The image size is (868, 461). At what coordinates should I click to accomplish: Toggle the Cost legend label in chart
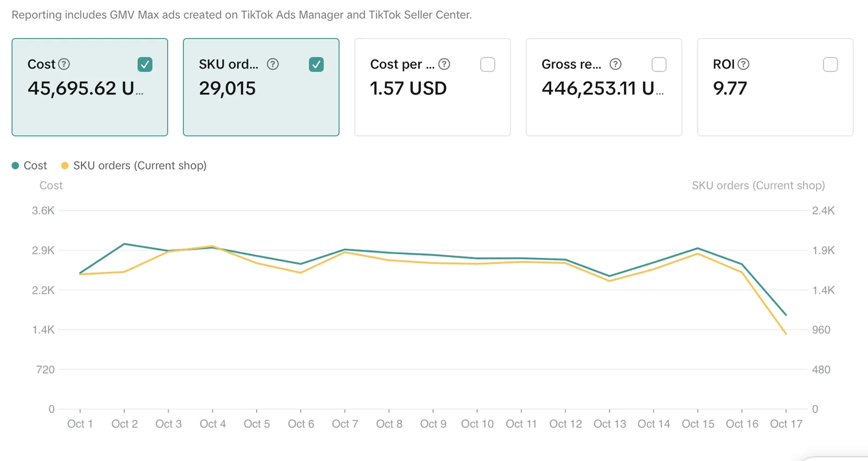coord(35,166)
